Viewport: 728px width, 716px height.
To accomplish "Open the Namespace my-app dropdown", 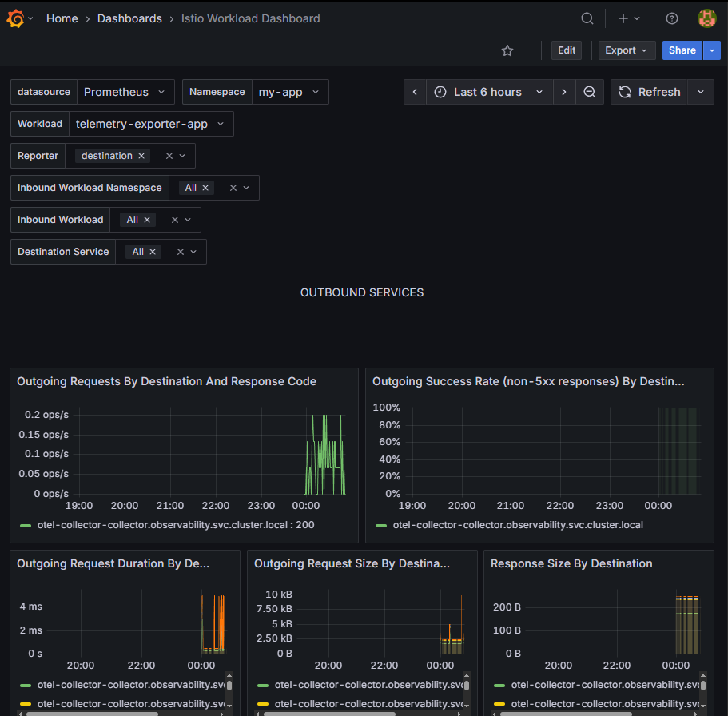I will [290, 92].
